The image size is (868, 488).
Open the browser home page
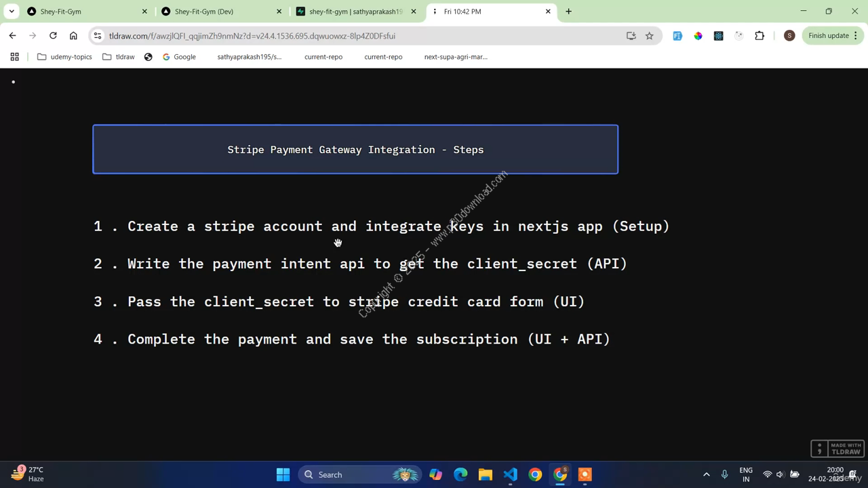point(73,36)
